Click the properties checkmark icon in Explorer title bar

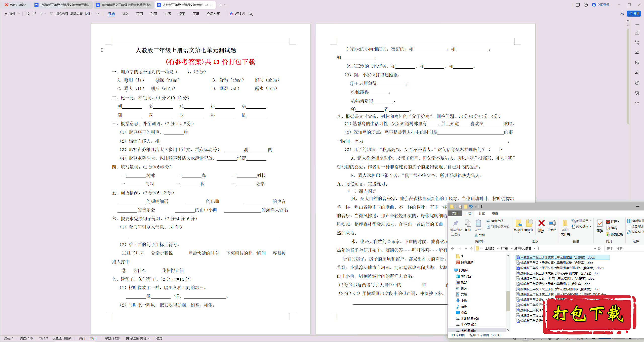(460, 207)
